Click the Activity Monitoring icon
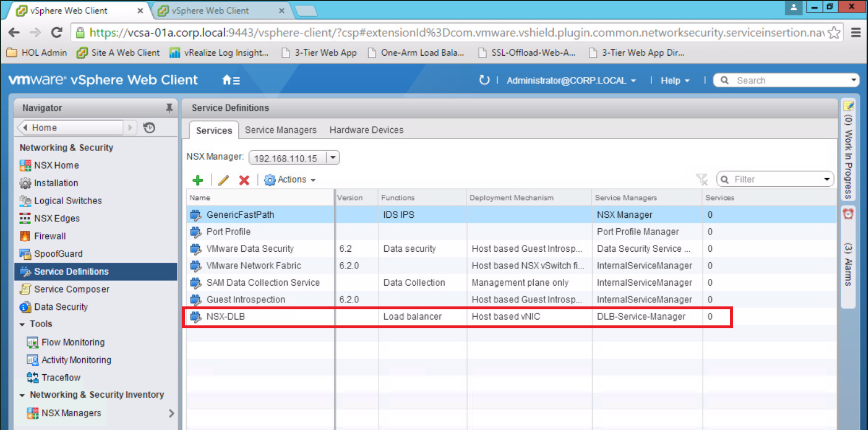868x430 pixels. pos(33,360)
